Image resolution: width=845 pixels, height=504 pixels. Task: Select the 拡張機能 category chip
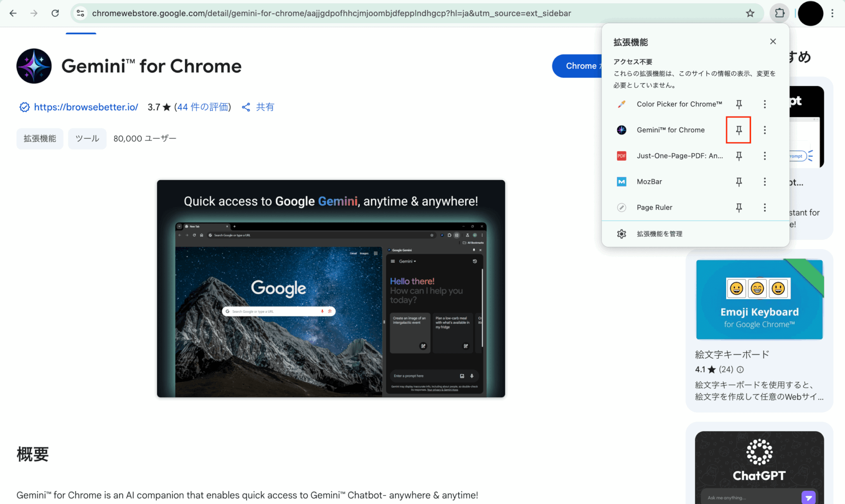pos(40,139)
